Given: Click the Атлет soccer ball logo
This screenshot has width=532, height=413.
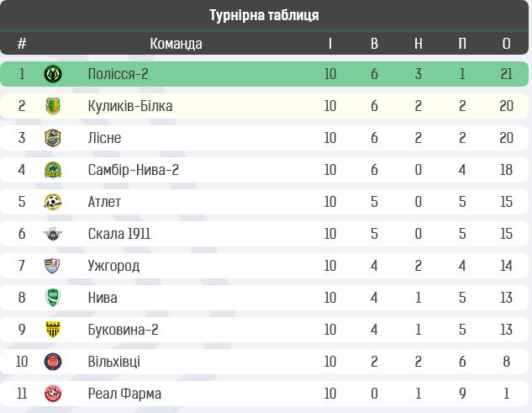Looking at the screenshot, I should coord(53,202).
